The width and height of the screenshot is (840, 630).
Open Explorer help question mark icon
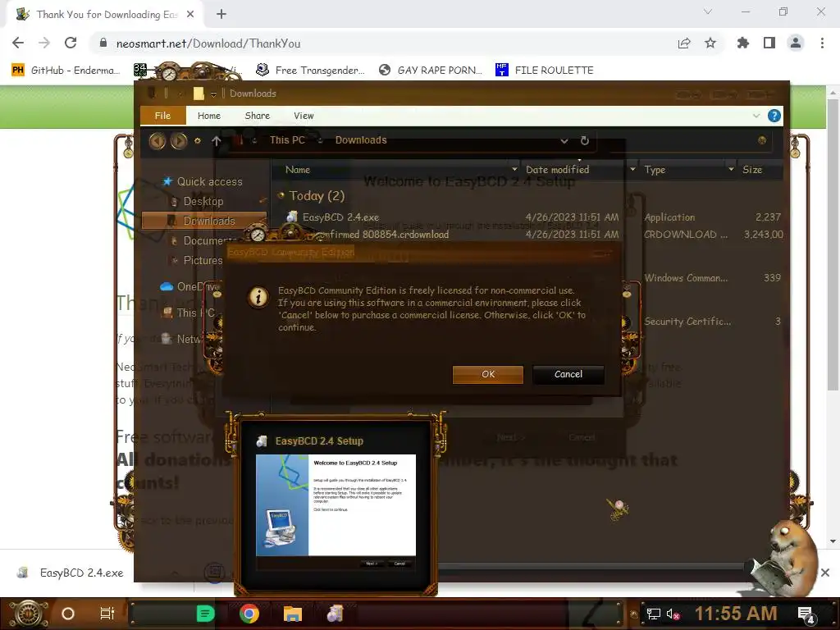(774, 116)
